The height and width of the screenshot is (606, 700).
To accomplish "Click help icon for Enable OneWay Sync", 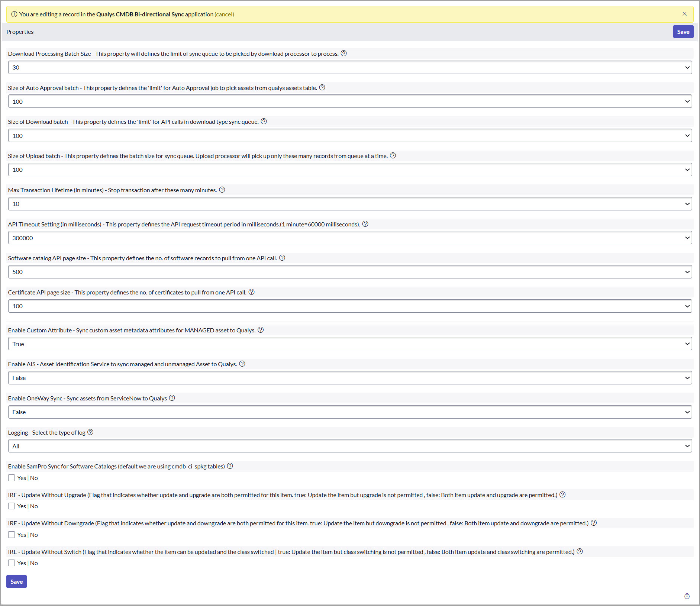I will point(172,398).
